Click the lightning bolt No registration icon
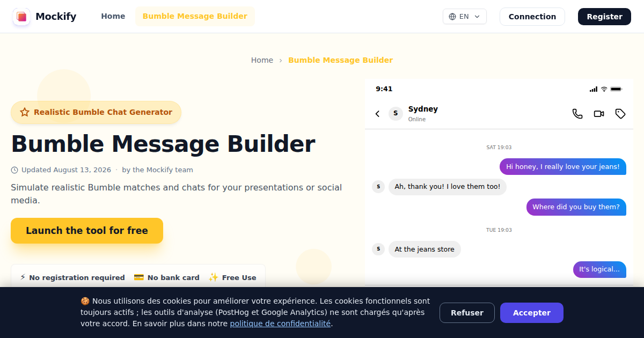Screen dimensions: 644x338 pos(23,277)
